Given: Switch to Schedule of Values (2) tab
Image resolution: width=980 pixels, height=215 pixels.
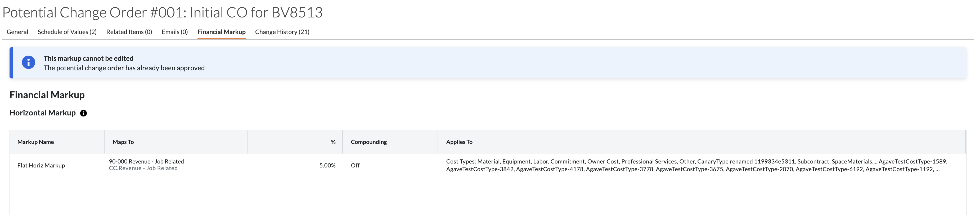Looking at the screenshot, I should 67,32.
